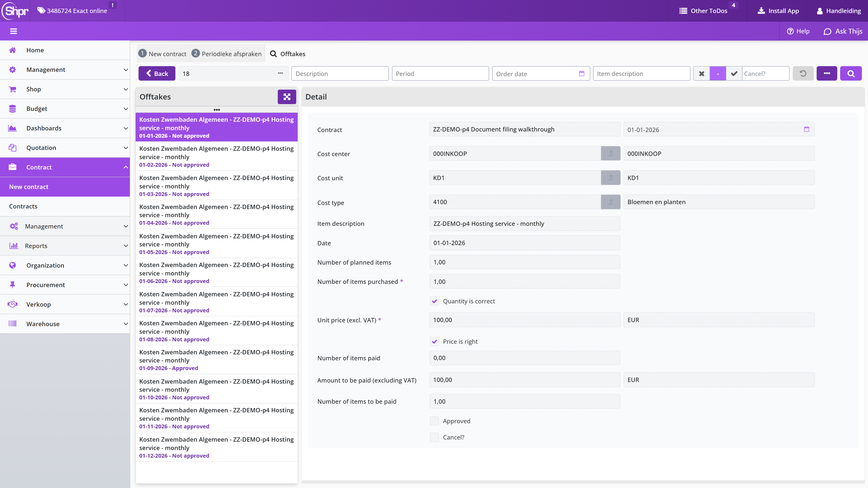Open the Contract date calendar icon

(x=806, y=129)
